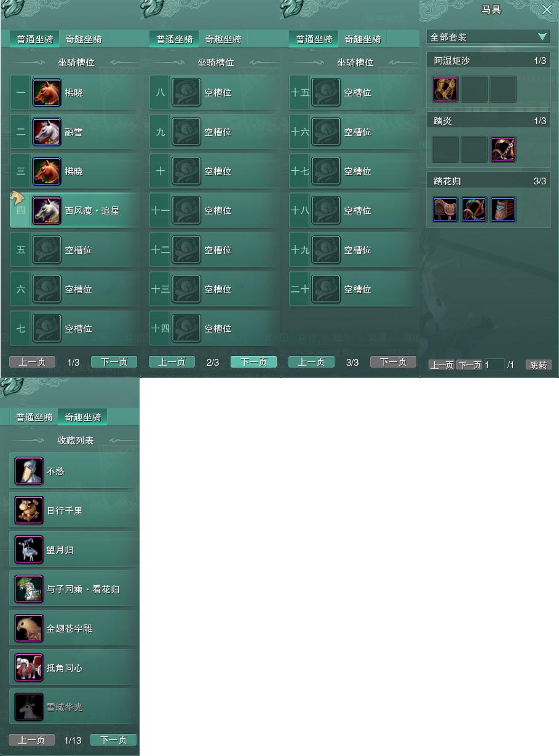Image resolution: width=559 pixels, height=756 pixels.
Task: Switch to 奇趣坐骑 tab in first panel
Action: point(84,39)
